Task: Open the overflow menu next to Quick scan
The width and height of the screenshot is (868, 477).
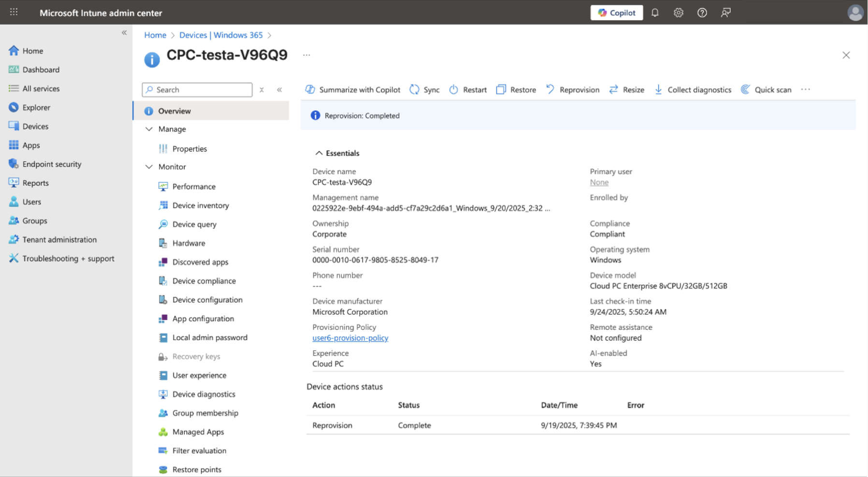Action: pos(805,89)
